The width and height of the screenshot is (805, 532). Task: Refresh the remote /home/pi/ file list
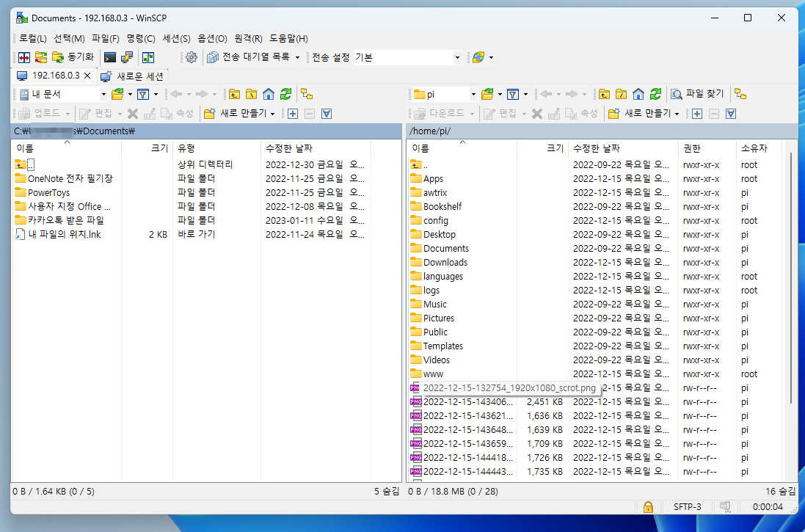tap(655, 95)
